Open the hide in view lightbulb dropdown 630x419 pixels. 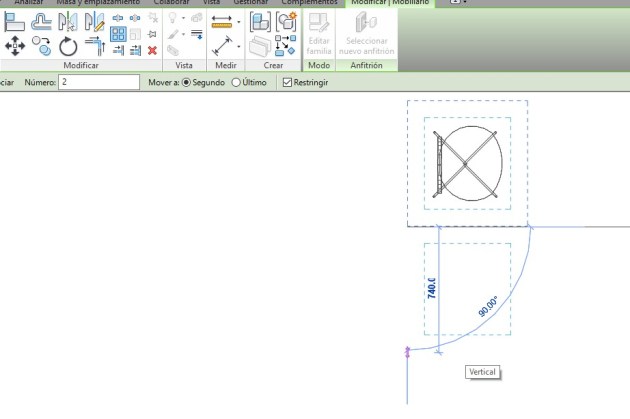coord(183,18)
